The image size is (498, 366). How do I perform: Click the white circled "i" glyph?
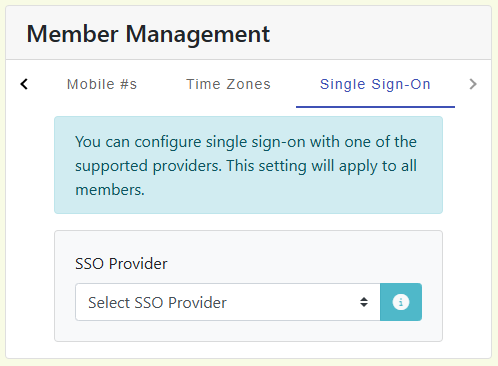click(x=401, y=302)
